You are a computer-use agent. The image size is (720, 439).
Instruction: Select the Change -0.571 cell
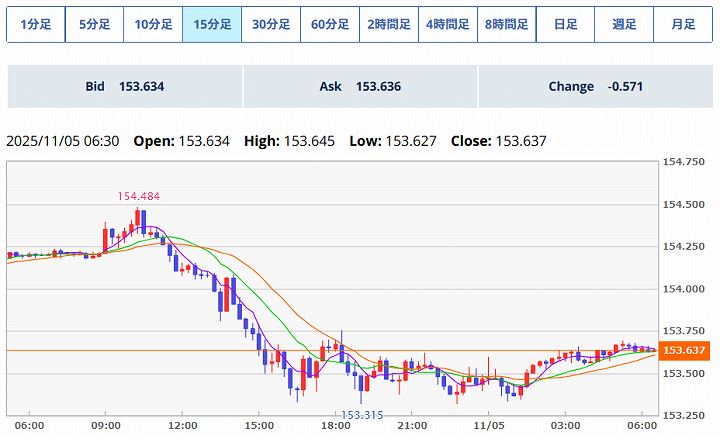[x=595, y=87]
